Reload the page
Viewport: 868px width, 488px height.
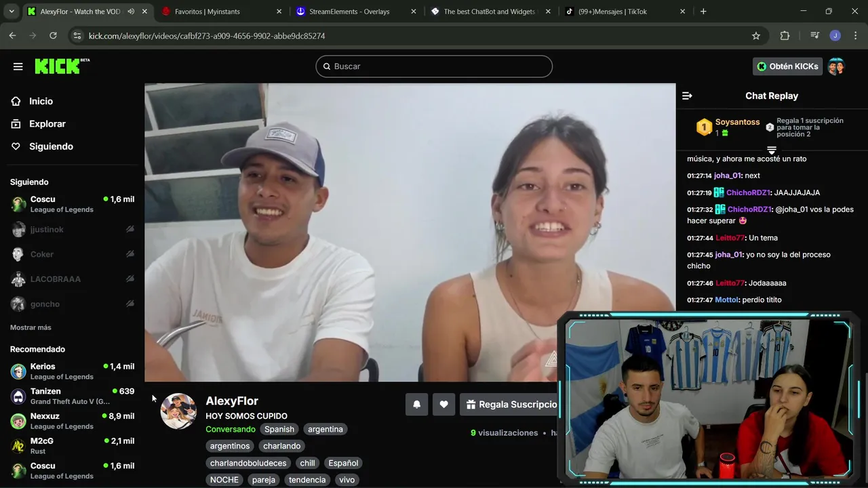(x=53, y=36)
